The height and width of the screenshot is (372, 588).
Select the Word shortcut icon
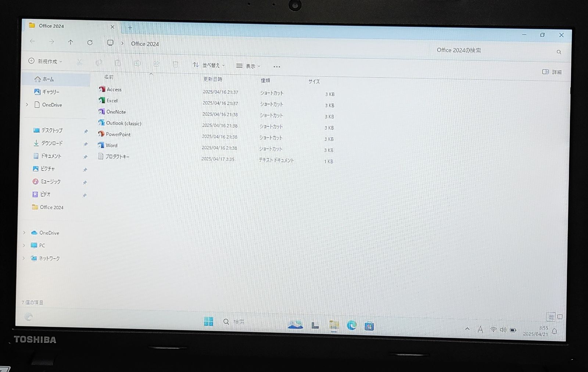coord(101,145)
